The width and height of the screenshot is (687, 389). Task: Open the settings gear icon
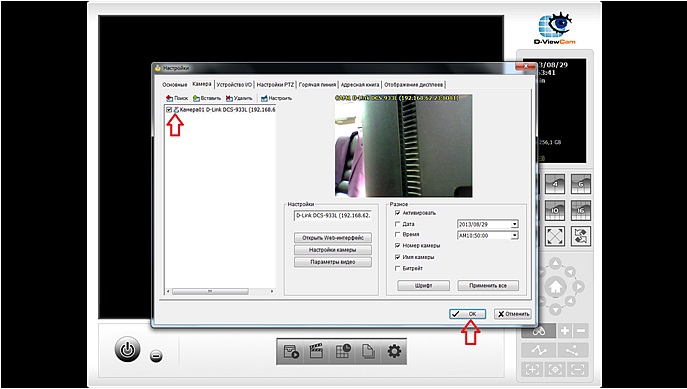coord(394,351)
